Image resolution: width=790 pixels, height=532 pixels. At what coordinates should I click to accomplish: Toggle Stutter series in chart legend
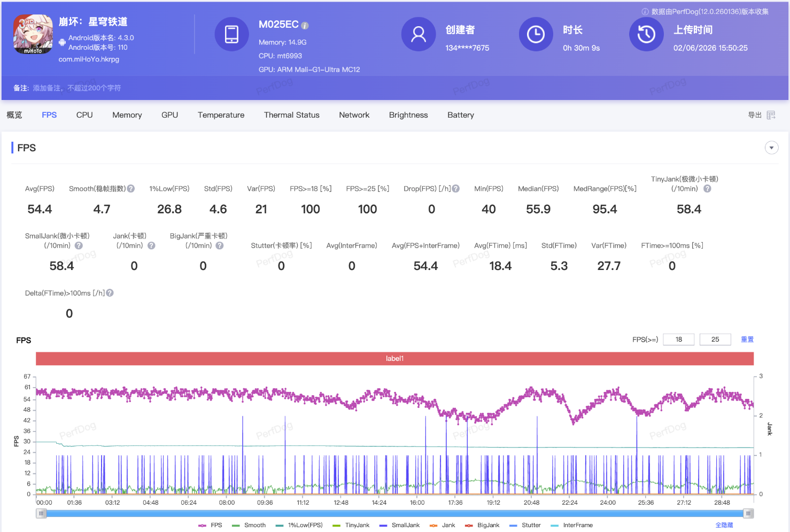click(525, 525)
